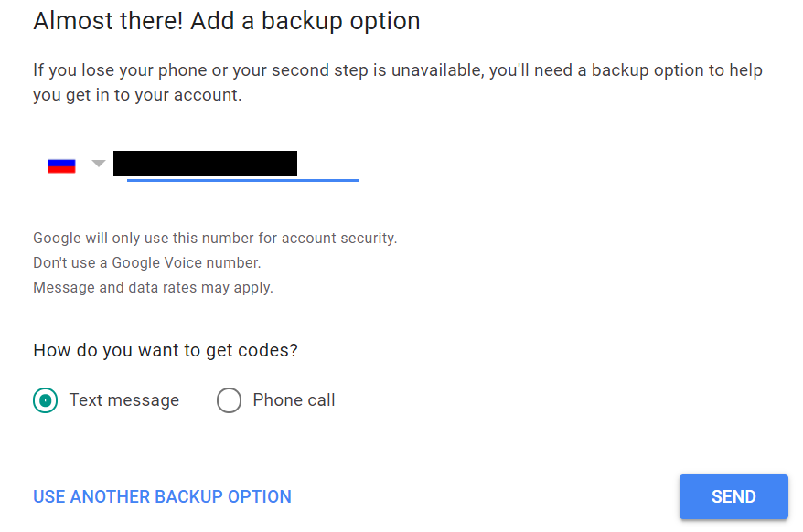
Task: Click the blue underline beneath the phone field
Action: pos(242,180)
